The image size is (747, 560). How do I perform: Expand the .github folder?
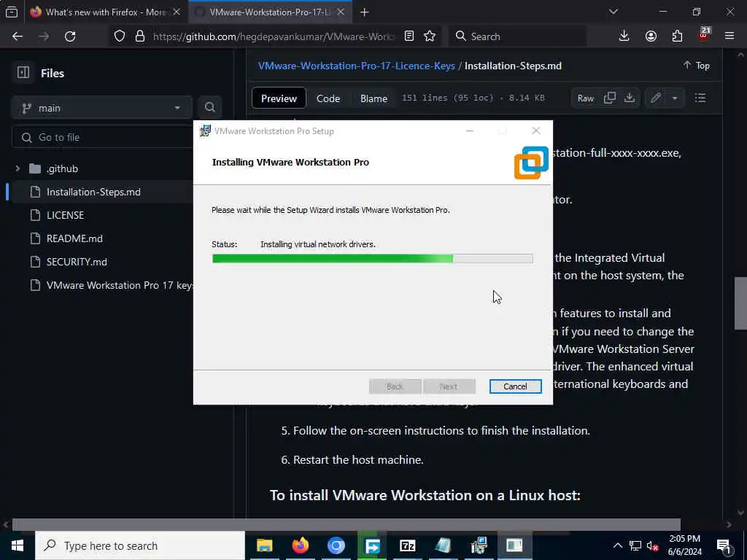[x=18, y=168]
